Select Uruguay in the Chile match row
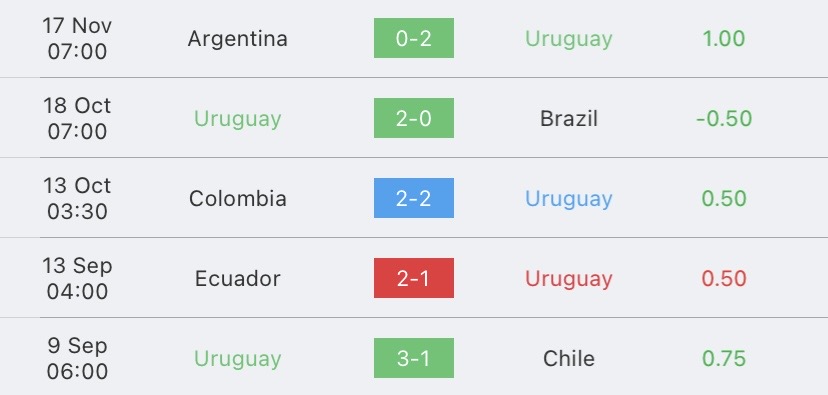The height and width of the screenshot is (395, 828). pyautogui.click(x=238, y=360)
